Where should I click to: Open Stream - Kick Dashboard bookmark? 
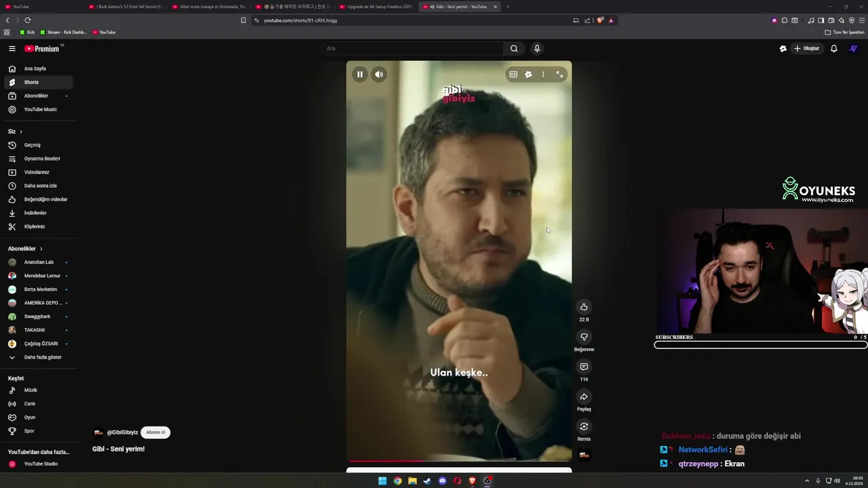64,33
